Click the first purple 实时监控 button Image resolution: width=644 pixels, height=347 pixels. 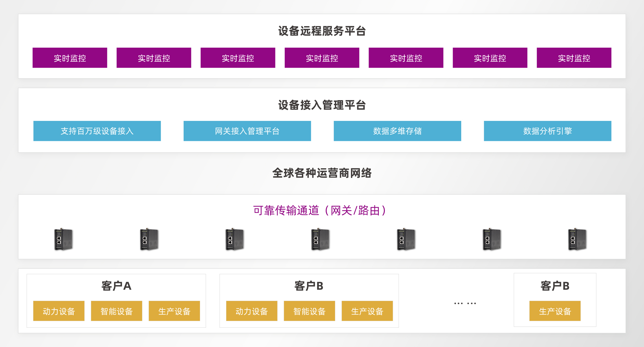pyautogui.click(x=70, y=58)
